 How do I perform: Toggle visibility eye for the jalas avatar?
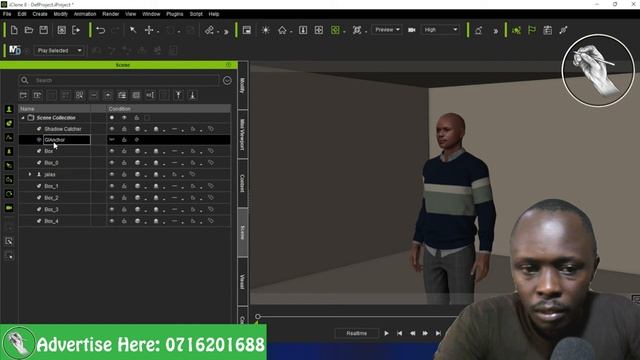click(x=112, y=174)
